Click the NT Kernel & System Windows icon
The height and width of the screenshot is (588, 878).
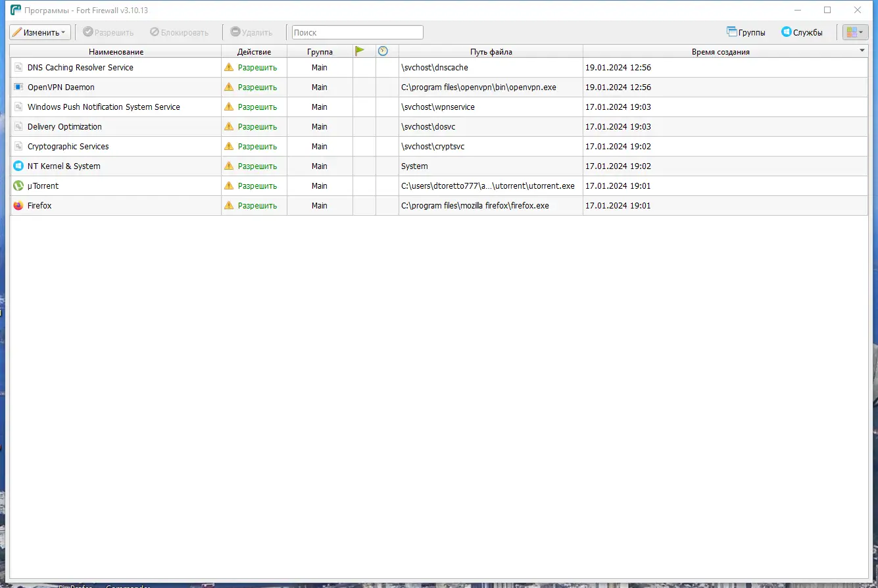pos(18,166)
